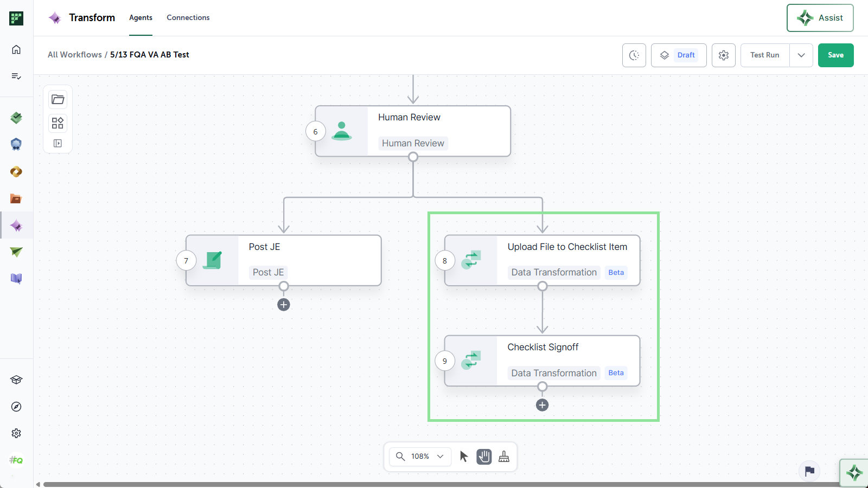This screenshot has height=488, width=868.
Task: Toggle the Draft status button
Action: coord(679,55)
